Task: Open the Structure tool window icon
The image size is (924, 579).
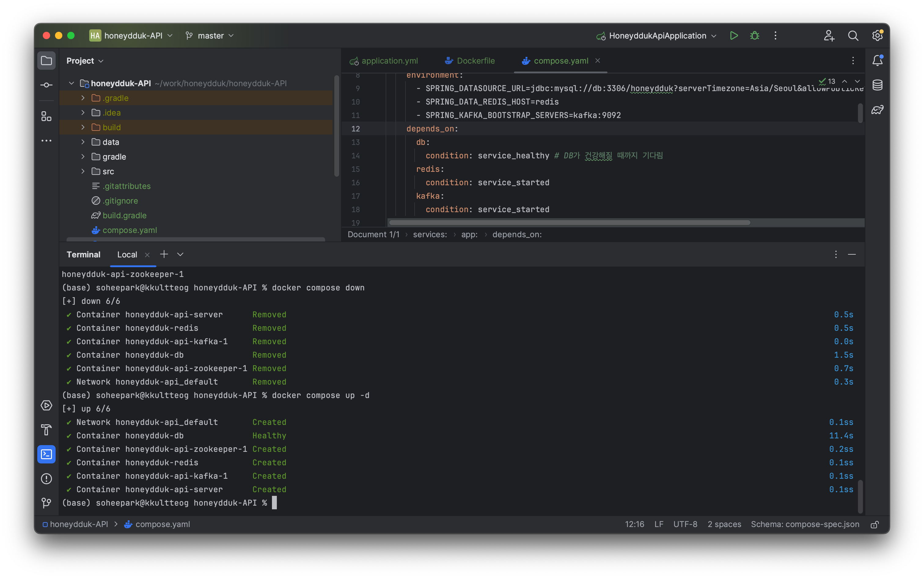Action: tap(46, 116)
